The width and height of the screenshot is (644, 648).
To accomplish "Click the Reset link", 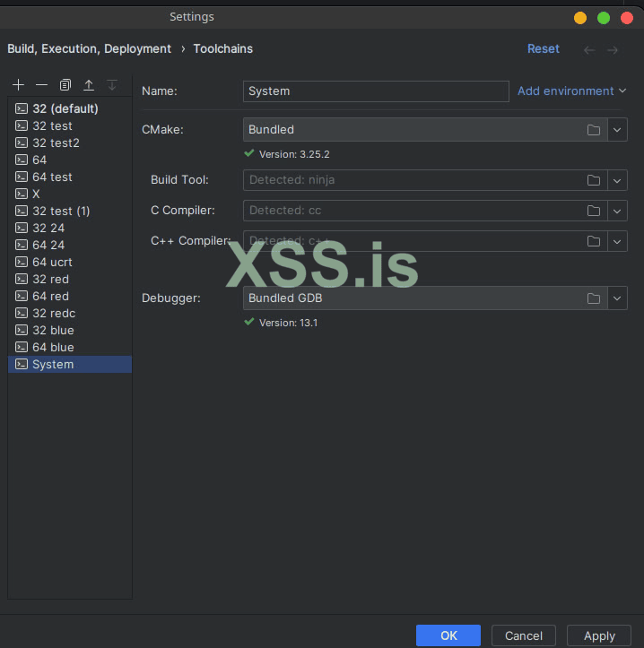I will 543,48.
